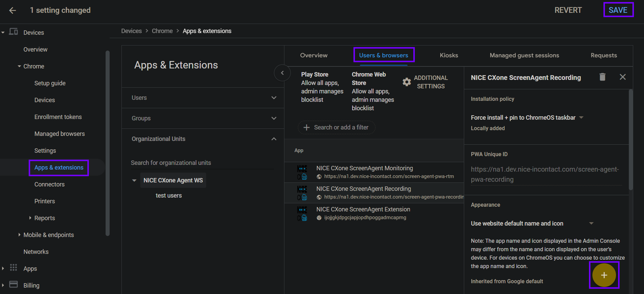Screen dimensions: 644x294
Task: Collapse NICE CXone Agent WS tree arrow
Action: point(134,180)
